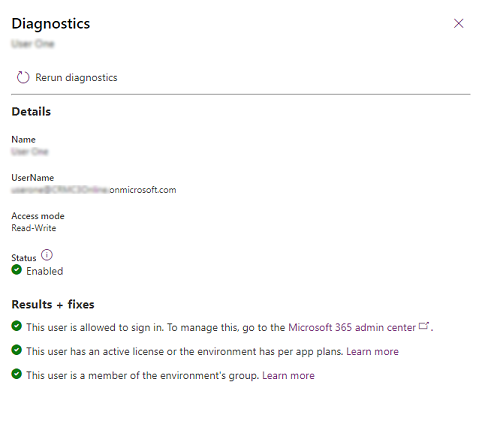The height and width of the screenshot is (421, 482).
Task: Click the blurred user name under Diagnostics
Action: pyautogui.click(x=33, y=44)
